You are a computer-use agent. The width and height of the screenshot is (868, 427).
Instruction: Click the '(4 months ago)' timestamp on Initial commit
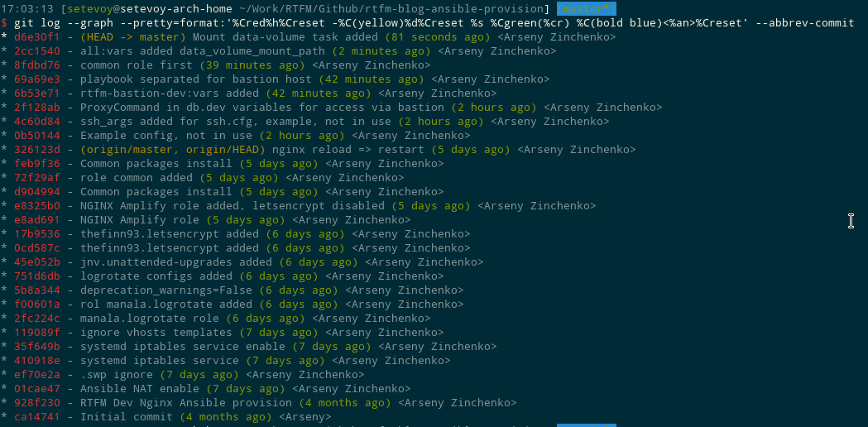[x=225, y=416]
